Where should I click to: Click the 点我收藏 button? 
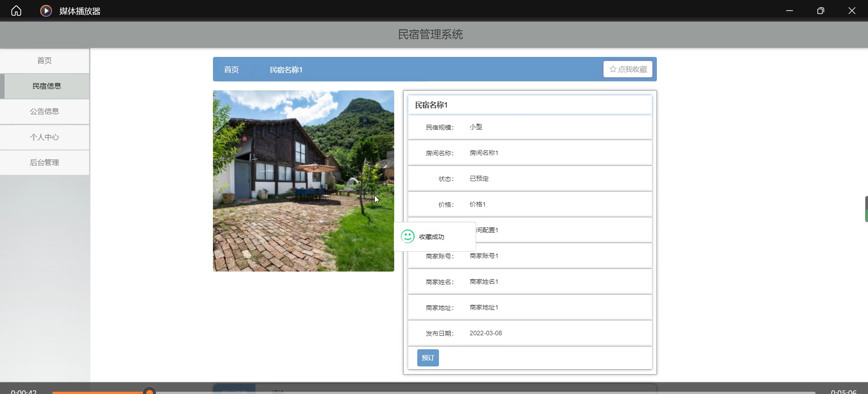click(x=628, y=69)
